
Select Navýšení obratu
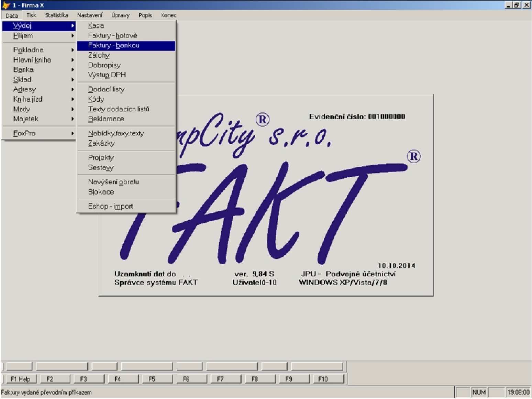pyautogui.click(x=126, y=182)
